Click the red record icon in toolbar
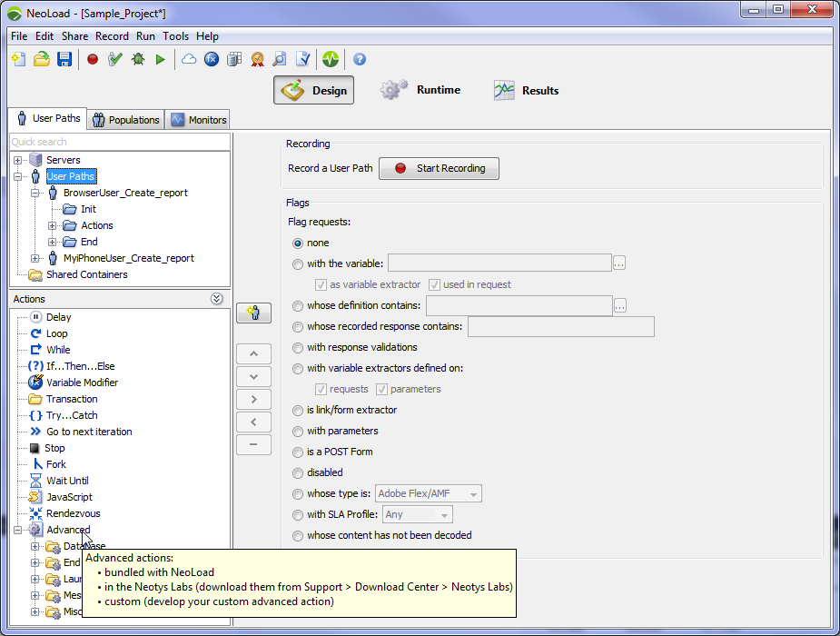 coord(92,59)
